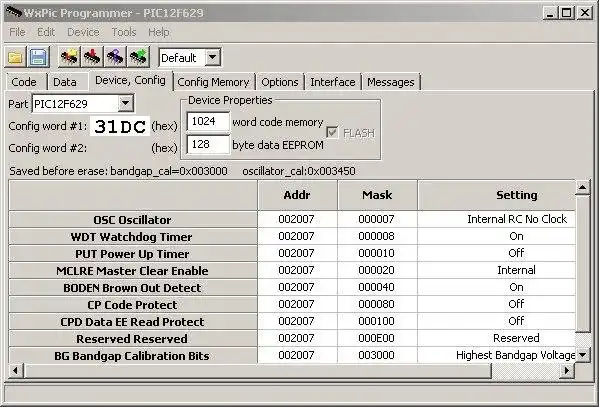Click the WxPic chip icon in title bar
This screenshot has height=407, width=599.
click(14, 13)
